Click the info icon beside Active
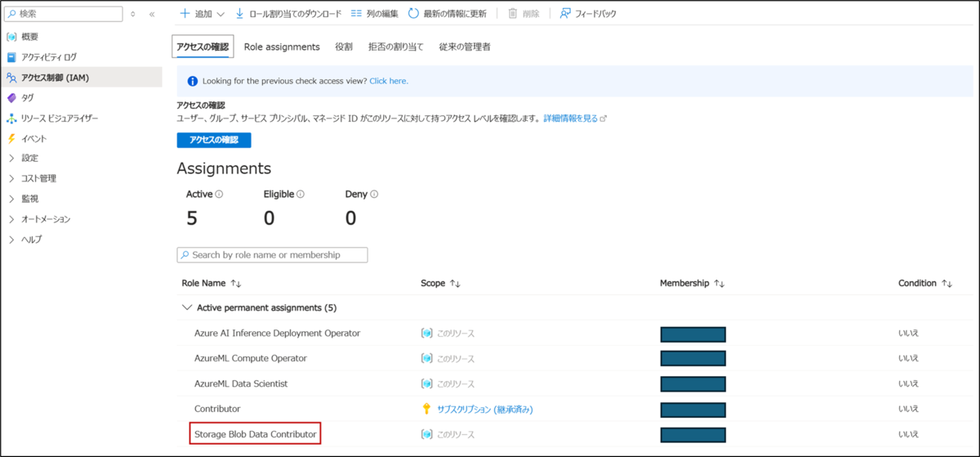980x457 pixels. point(220,195)
